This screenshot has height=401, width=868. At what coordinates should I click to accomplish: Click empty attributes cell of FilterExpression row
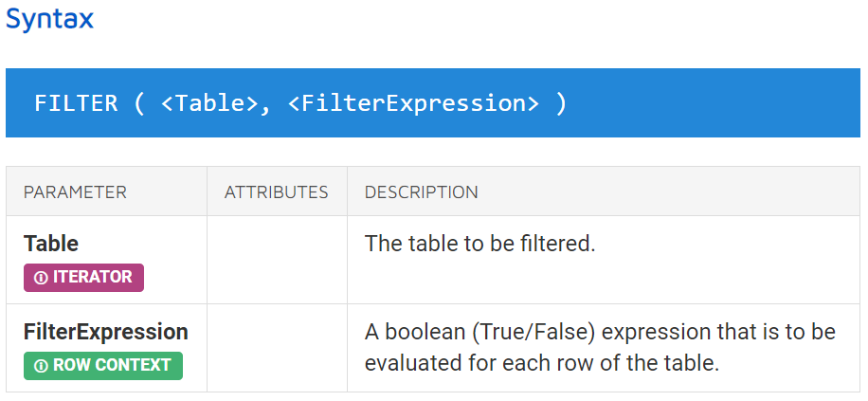point(277,348)
